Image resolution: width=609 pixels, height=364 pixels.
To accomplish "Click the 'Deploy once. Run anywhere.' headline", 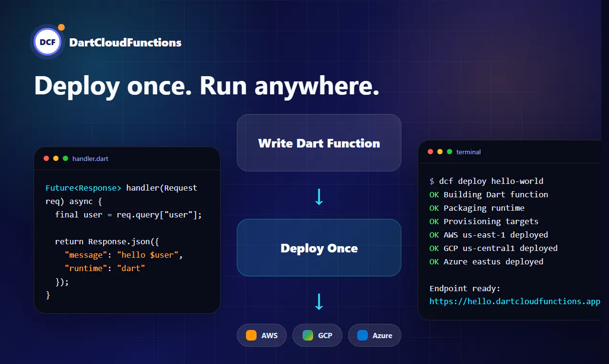I will pos(207,86).
